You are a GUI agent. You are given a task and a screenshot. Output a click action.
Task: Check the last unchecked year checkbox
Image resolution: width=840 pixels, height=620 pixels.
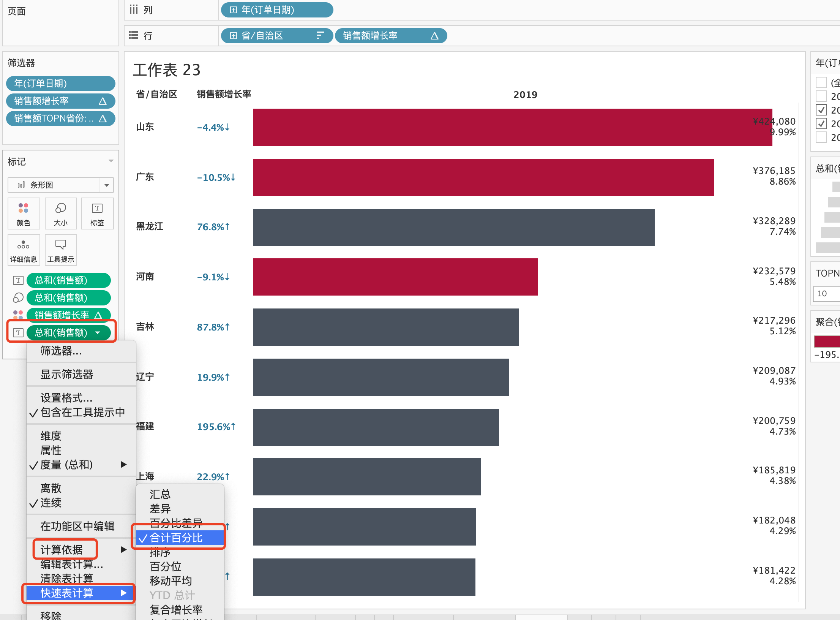tap(821, 137)
